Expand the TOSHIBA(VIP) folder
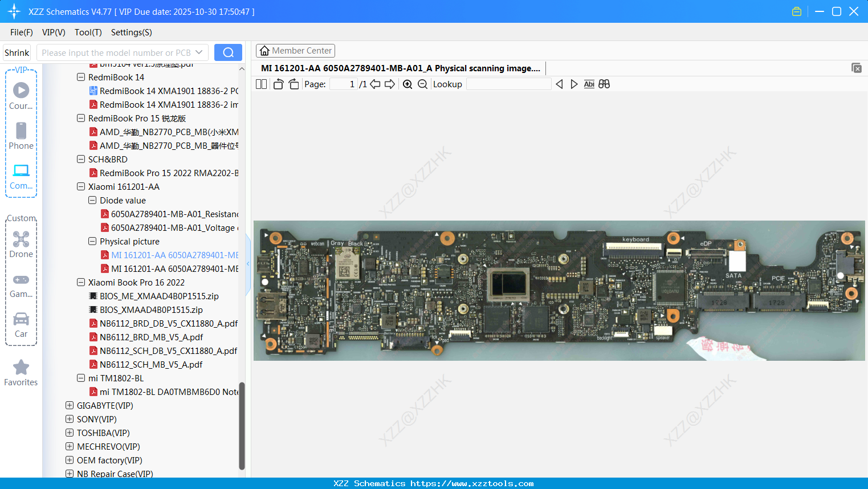This screenshot has width=868, height=489. pyautogui.click(x=70, y=433)
